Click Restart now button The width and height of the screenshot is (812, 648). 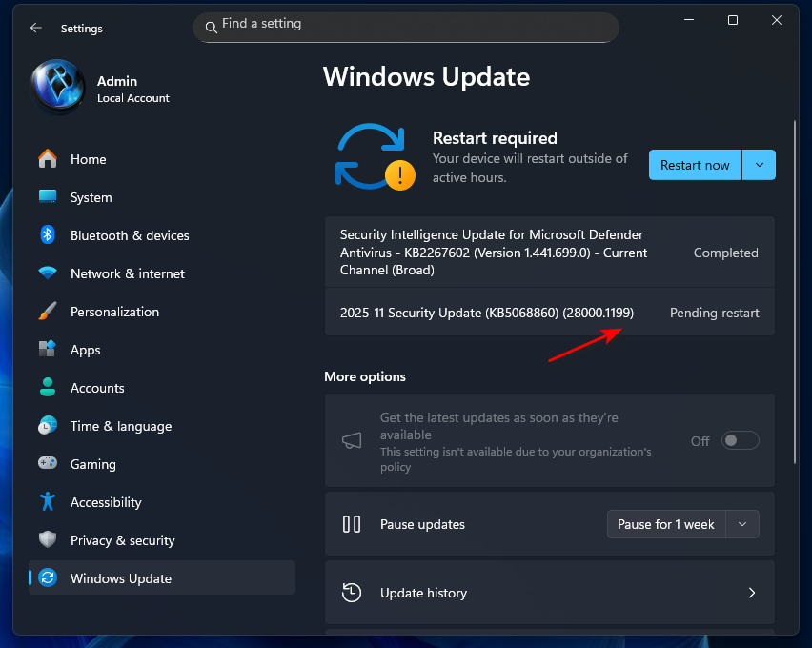[x=695, y=165]
